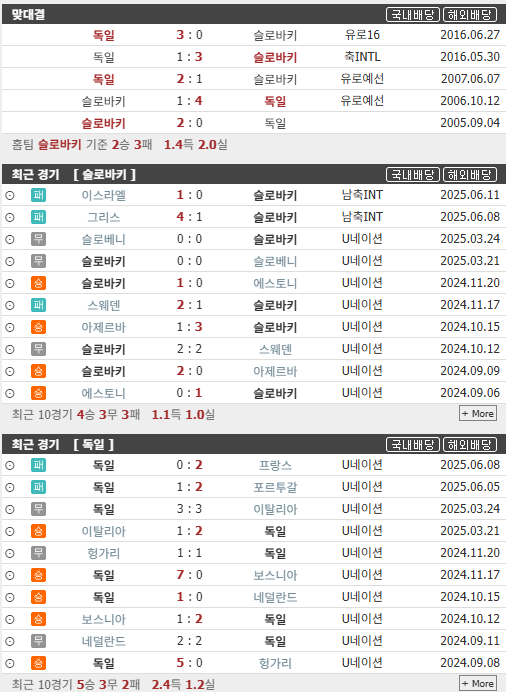Open the 네덜란드 link on the 2024.09.11 row
Screen dimensions: 506x692
[104, 641]
